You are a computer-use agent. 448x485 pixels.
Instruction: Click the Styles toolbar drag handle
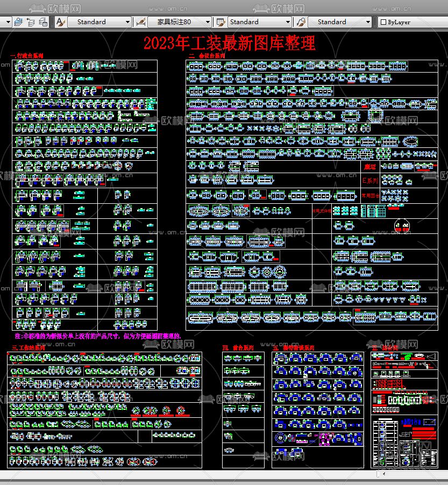[53, 22]
